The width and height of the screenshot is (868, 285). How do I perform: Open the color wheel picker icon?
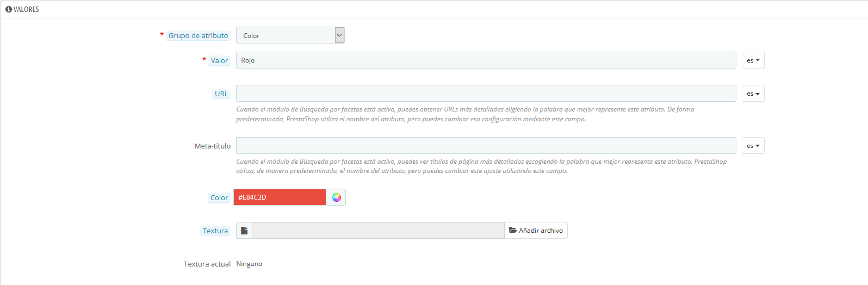coord(336,197)
